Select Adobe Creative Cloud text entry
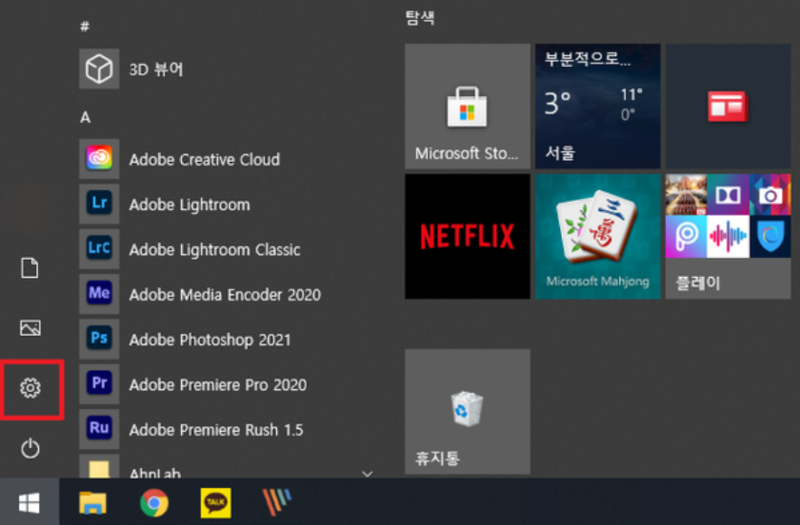 tap(204, 160)
